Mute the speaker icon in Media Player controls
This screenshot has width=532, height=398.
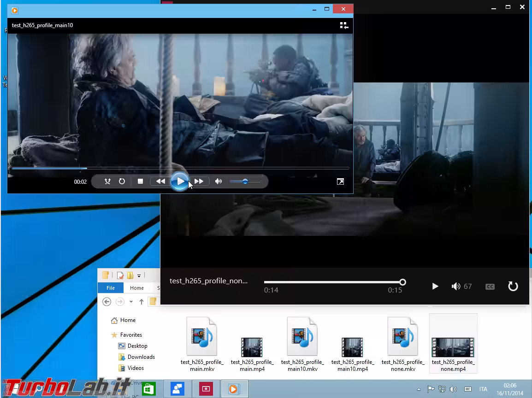pyautogui.click(x=218, y=181)
